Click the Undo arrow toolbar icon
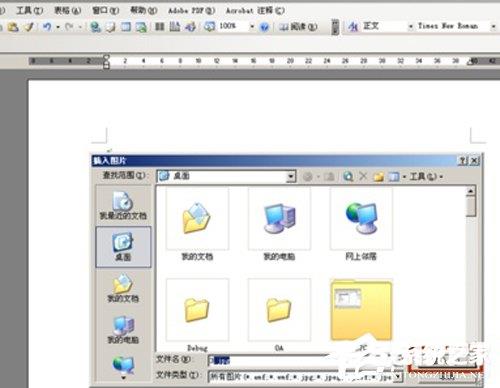 coord(47,26)
